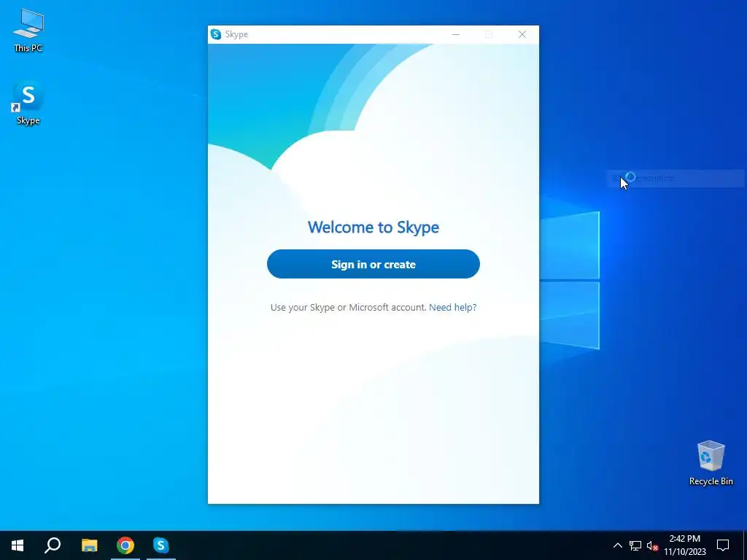
Task: Open network status in system tray
Action: [x=635, y=545]
